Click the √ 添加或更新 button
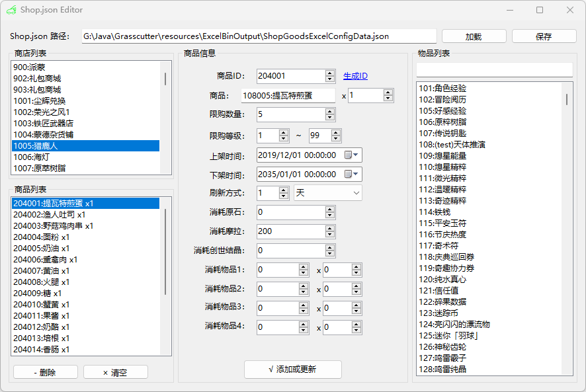586x392 pixels. pos(293,369)
